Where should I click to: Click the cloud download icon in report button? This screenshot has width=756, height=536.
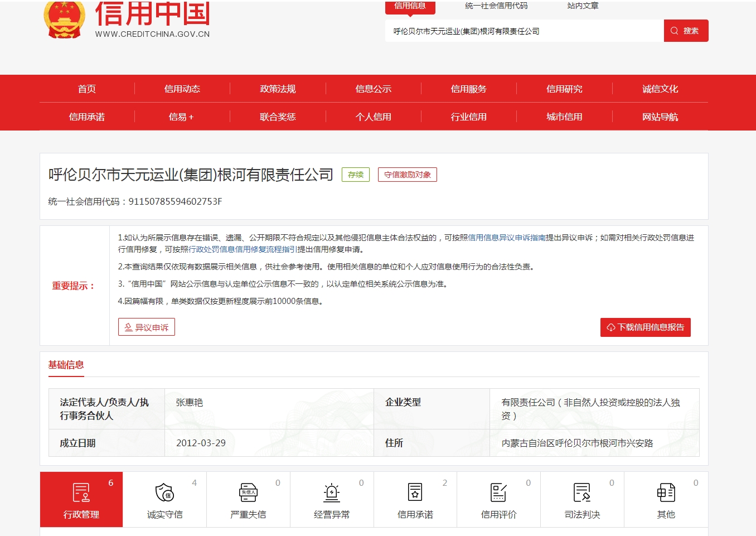[x=611, y=327]
